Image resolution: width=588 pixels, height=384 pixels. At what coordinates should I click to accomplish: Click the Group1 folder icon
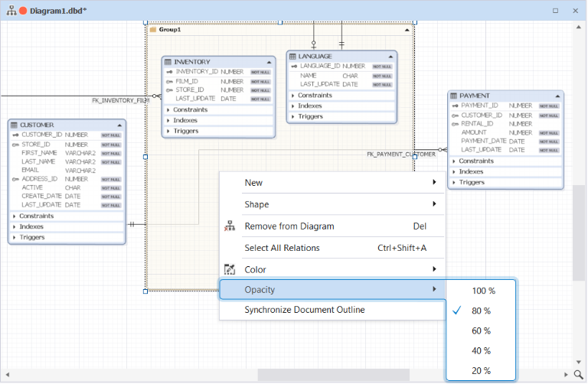point(153,29)
